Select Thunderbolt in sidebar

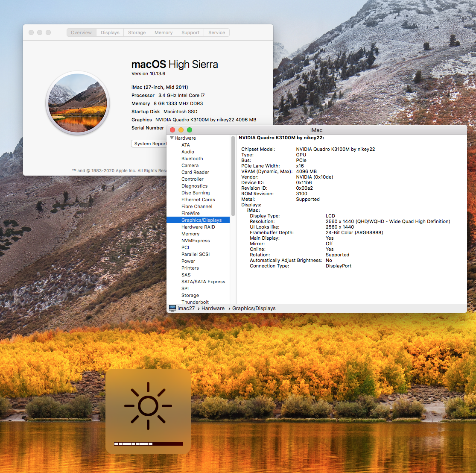click(195, 302)
